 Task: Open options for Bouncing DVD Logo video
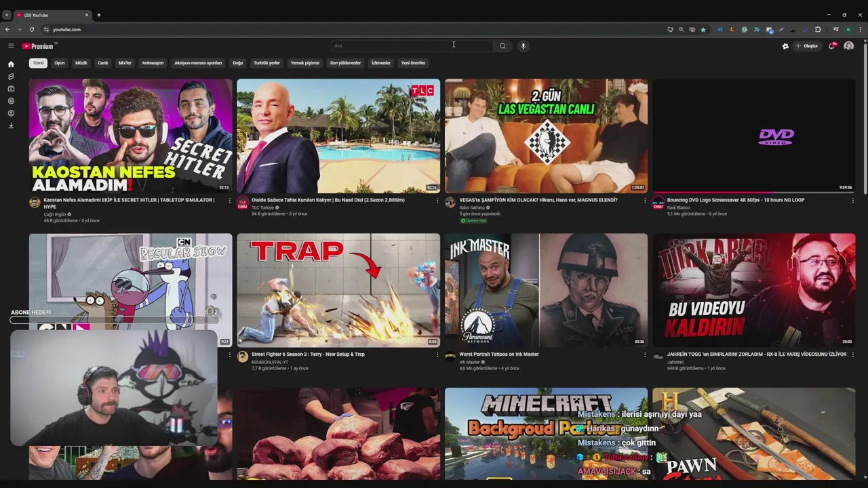click(x=852, y=201)
